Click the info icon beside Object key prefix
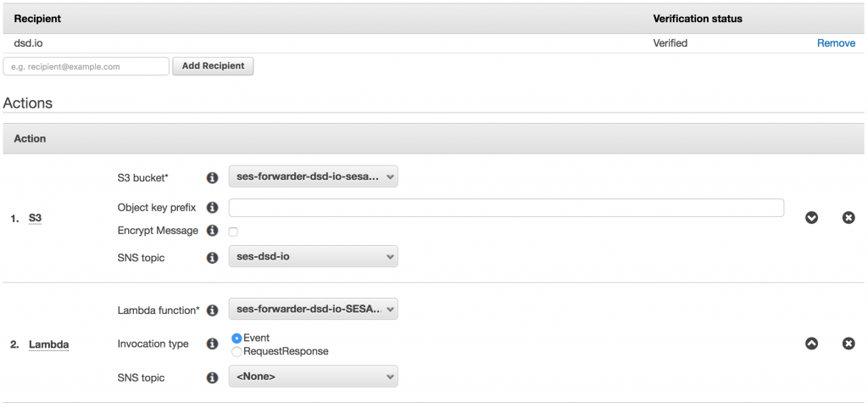The image size is (868, 408). 212,208
